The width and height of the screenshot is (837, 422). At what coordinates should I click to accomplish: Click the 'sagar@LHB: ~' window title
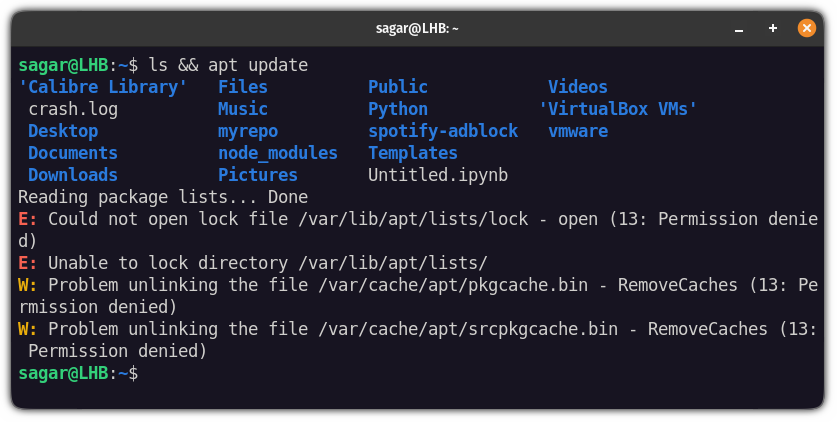pyautogui.click(x=418, y=29)
